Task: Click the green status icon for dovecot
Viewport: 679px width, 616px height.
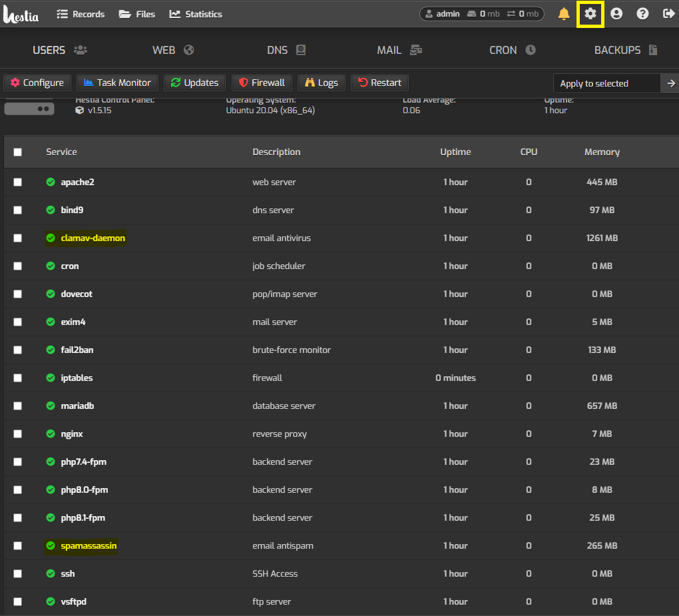Action: pos(51,294)
